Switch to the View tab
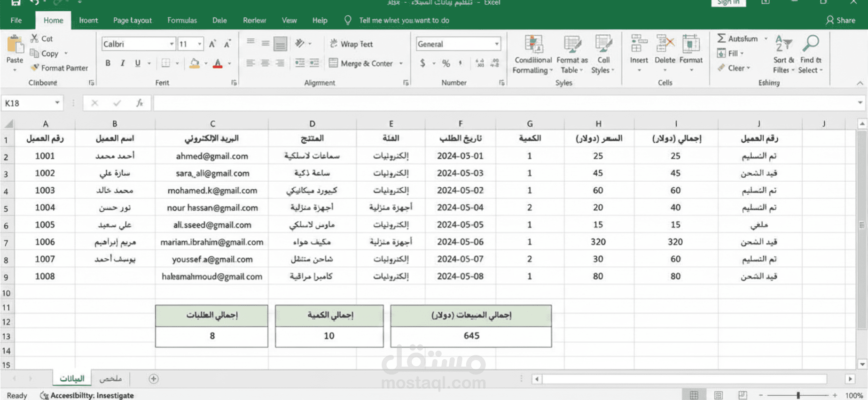 (x=289, y=20)
